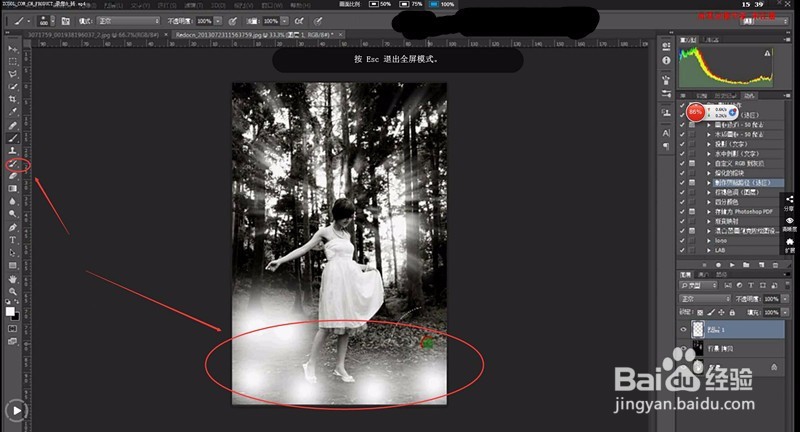Expand the 自定义 RGB action
This screenshot has height=432, width=800.
tap(709, 163)
